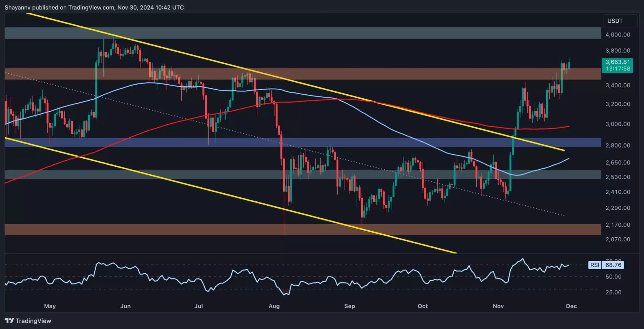The image size is (644, 329).
Task: Select the dotted channel midline
Action: click(284, 144)
